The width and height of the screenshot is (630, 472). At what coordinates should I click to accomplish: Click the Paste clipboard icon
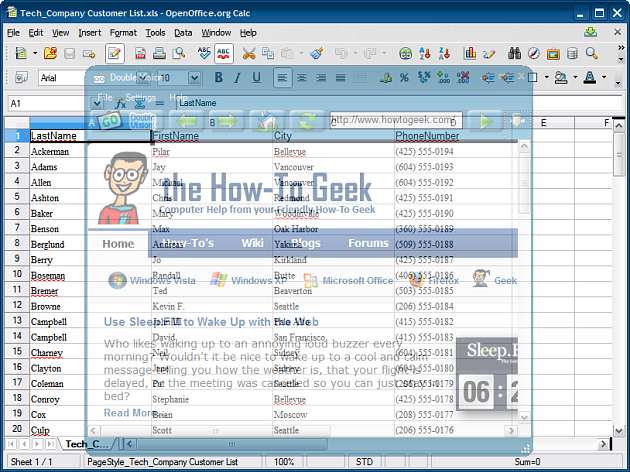click(287, 53)
